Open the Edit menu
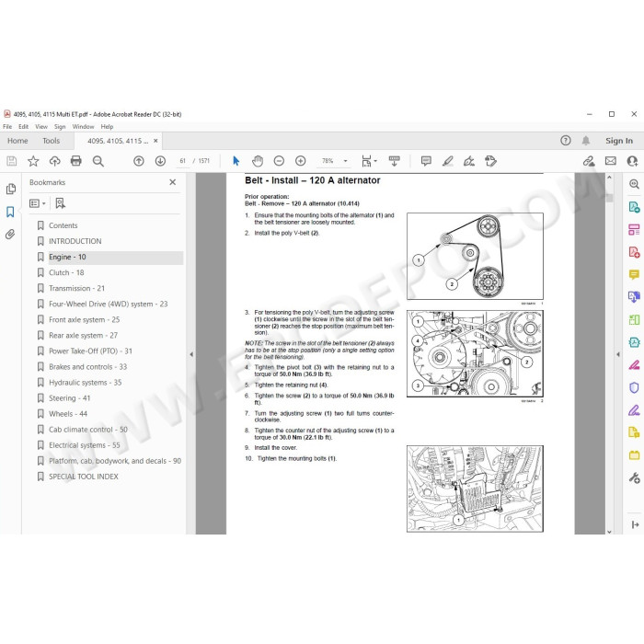This screenshot has width=644, height=644. (x=23, y=127)
